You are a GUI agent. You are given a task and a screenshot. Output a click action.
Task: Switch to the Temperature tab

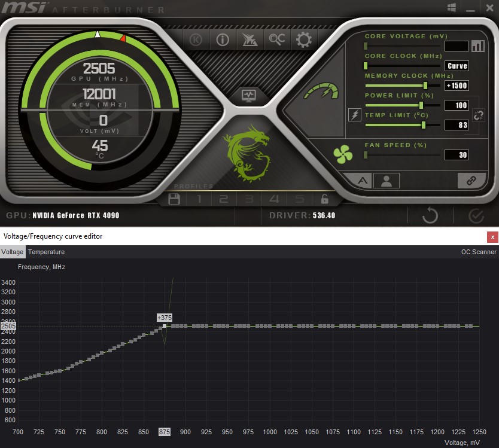(x=46, y=252)
